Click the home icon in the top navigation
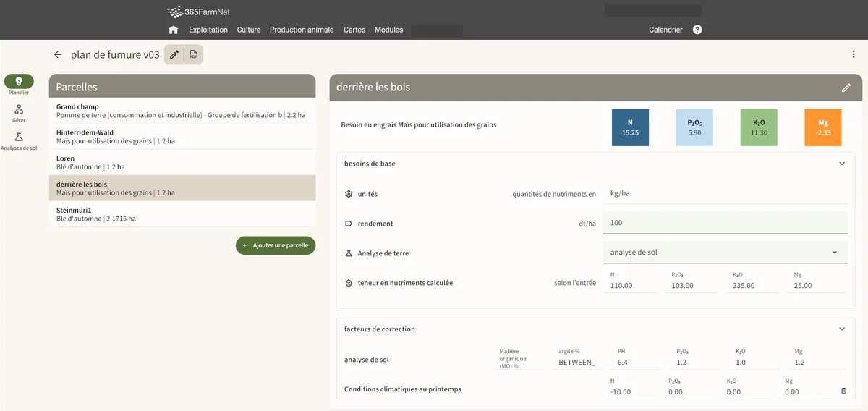 tap(173, 30)
